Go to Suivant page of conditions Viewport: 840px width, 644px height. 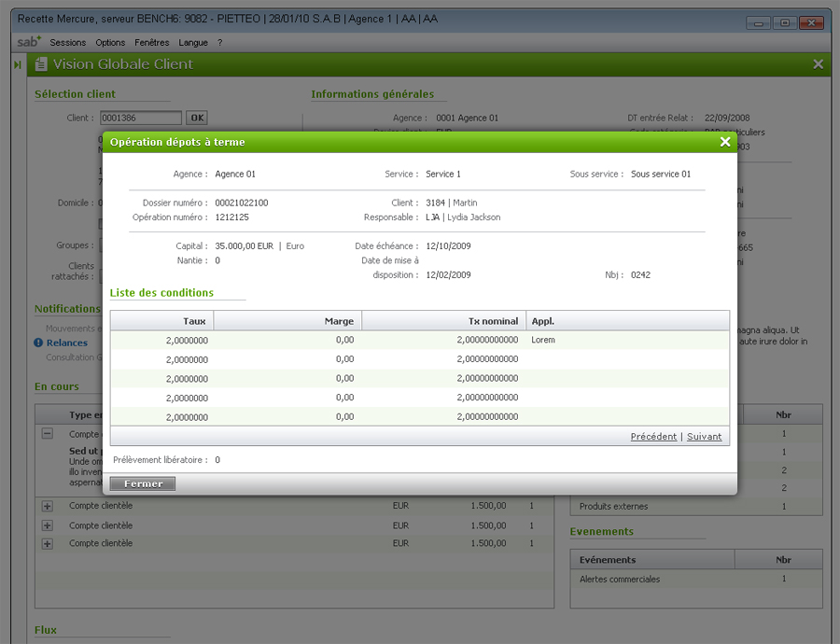click(x=704, y=437)
